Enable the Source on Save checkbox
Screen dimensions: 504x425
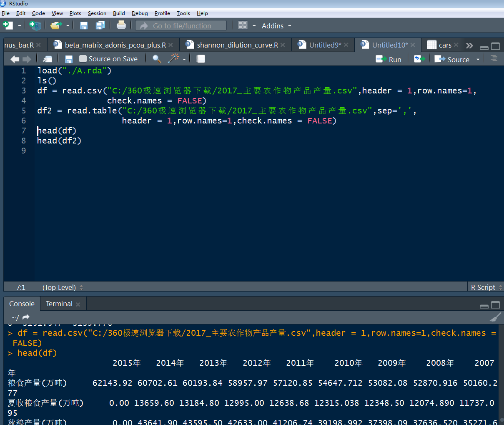pos(83,59)
